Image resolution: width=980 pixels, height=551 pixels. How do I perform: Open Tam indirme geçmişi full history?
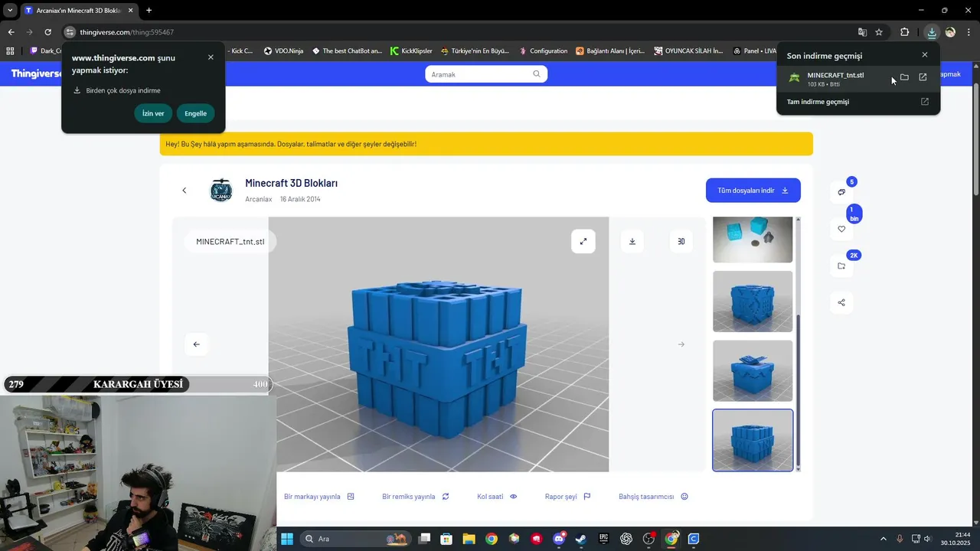pyautogui.click(x=857, y=102)
